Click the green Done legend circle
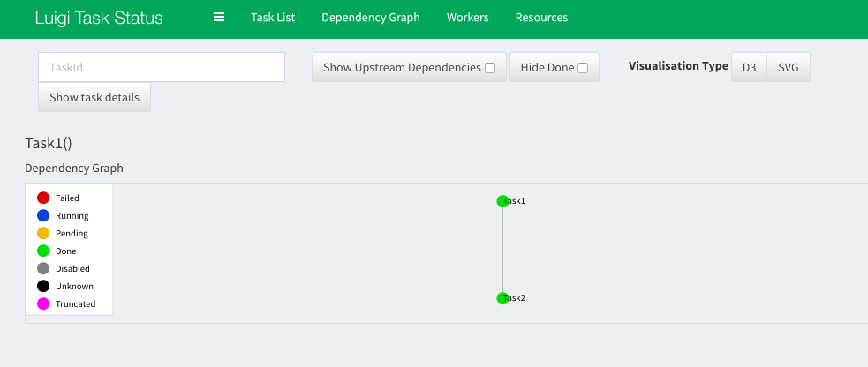The image size is (868, 367). click(x=43, y=251)
